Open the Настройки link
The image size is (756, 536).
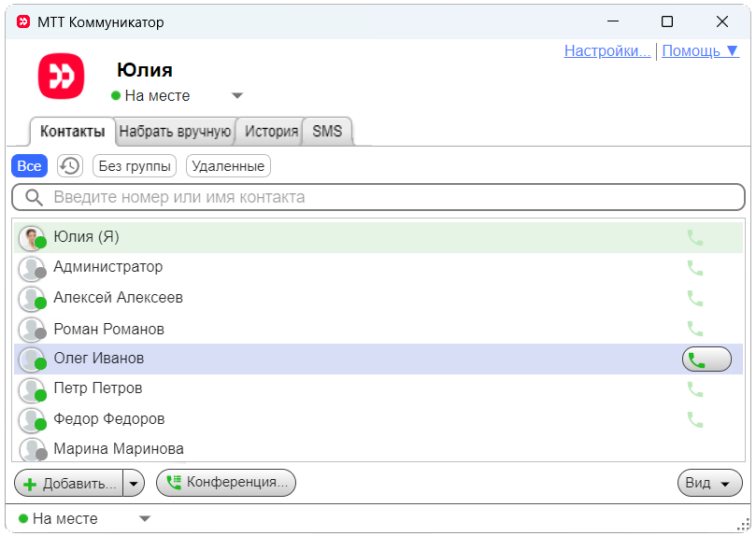click(x=606, y=50)
